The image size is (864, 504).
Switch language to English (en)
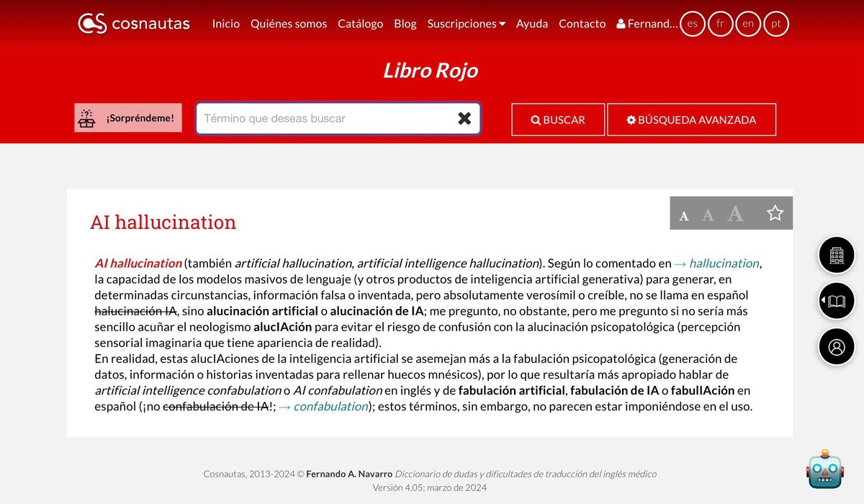[x=748, y=24]
